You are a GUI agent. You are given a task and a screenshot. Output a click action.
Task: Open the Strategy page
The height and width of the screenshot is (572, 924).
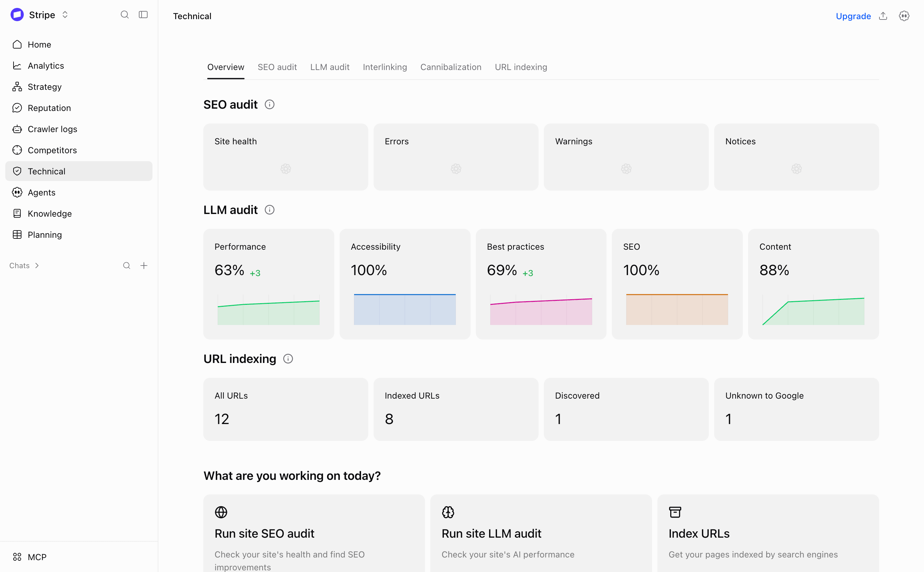[x=79, y=87]
